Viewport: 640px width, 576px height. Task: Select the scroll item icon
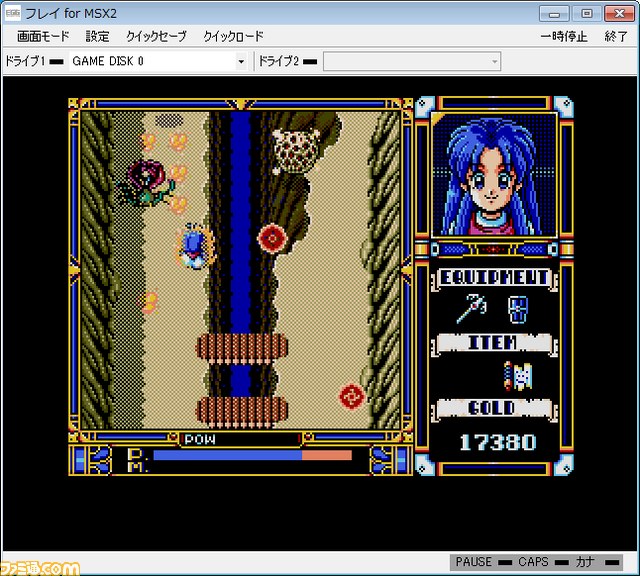pos(518,376)
